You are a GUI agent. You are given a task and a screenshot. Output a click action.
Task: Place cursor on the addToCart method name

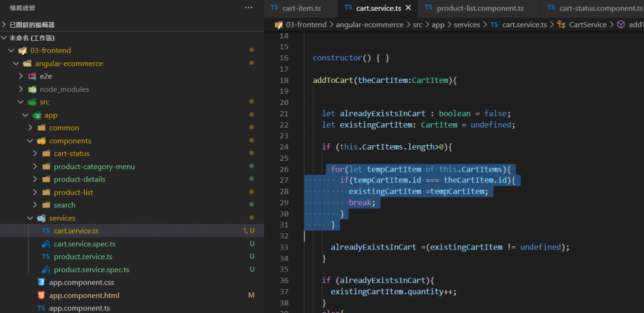(333, 80)
